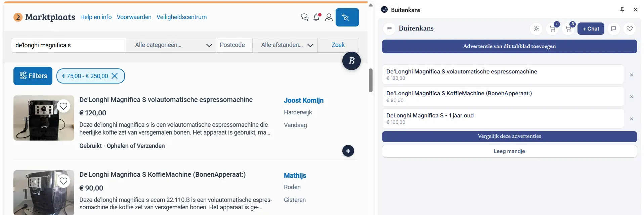Click the Zoek search button
The width and height of the screenshot is (644, 215).
click(338, 45)
